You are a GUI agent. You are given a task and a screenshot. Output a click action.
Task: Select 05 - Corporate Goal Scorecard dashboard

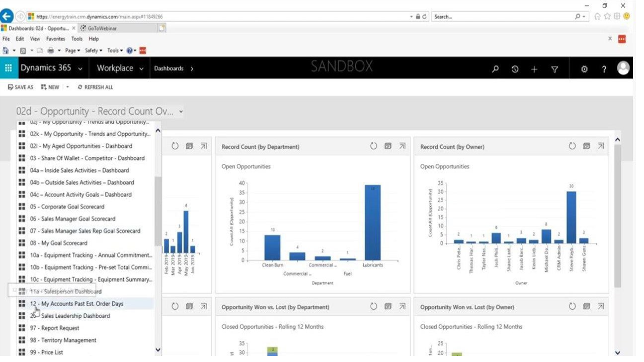click(x=85, y=207)
